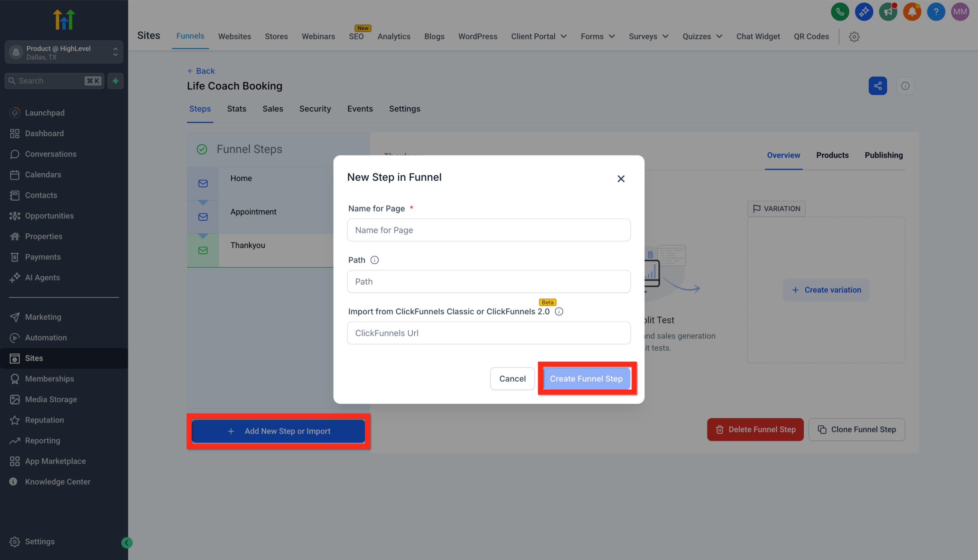Click the phone icon in the top header

point(840,11)
